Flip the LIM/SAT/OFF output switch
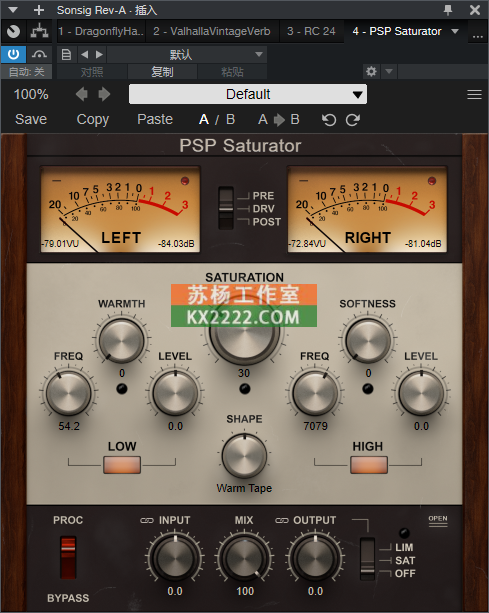Screen dimensions: 489x613 [x=367, y=559]
